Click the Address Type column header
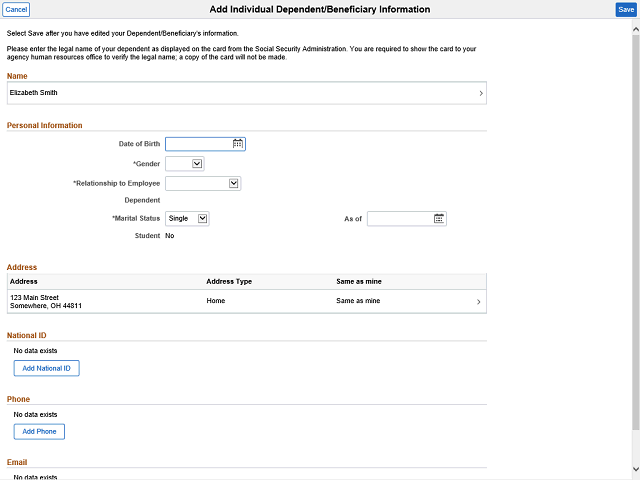Viewport: 640px width, 480px height. (x=229, y=281)
